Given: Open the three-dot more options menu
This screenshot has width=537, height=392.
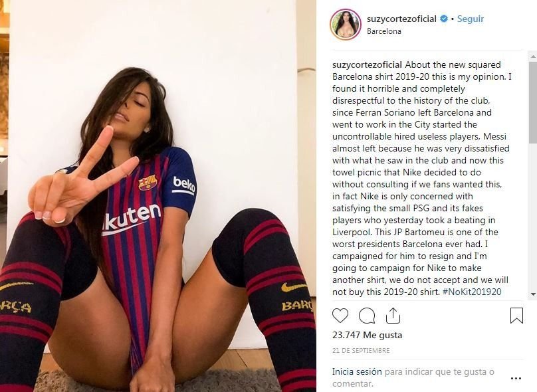Looking at the screenshot, I should tap(516, 378).
